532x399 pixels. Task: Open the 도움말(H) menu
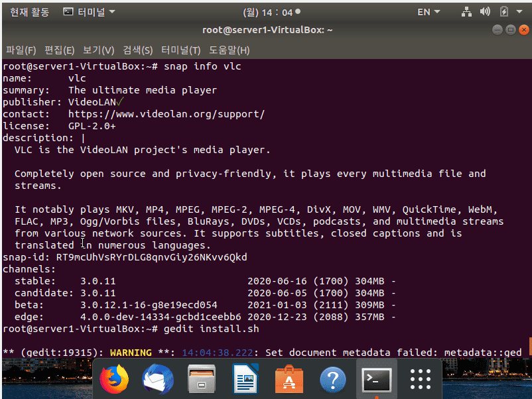229,50
